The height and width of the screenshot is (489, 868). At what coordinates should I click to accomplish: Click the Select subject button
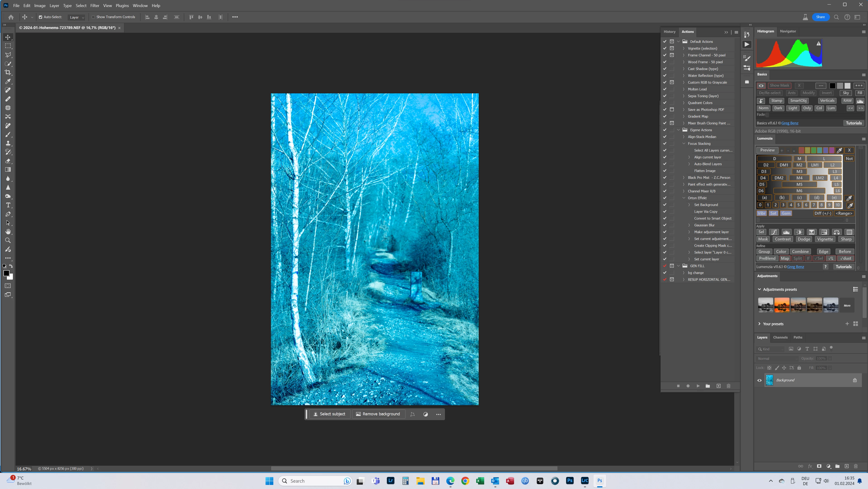[x=329, y=414]
